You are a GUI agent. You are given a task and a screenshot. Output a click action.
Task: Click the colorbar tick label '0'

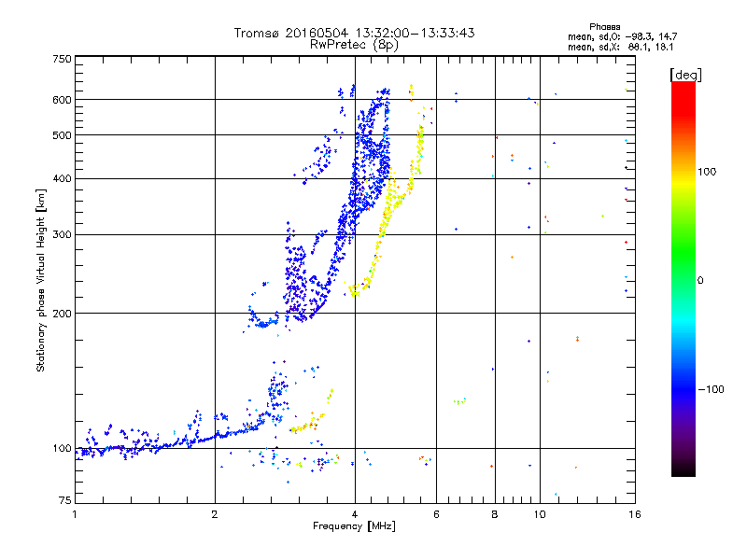click(700, 281)
